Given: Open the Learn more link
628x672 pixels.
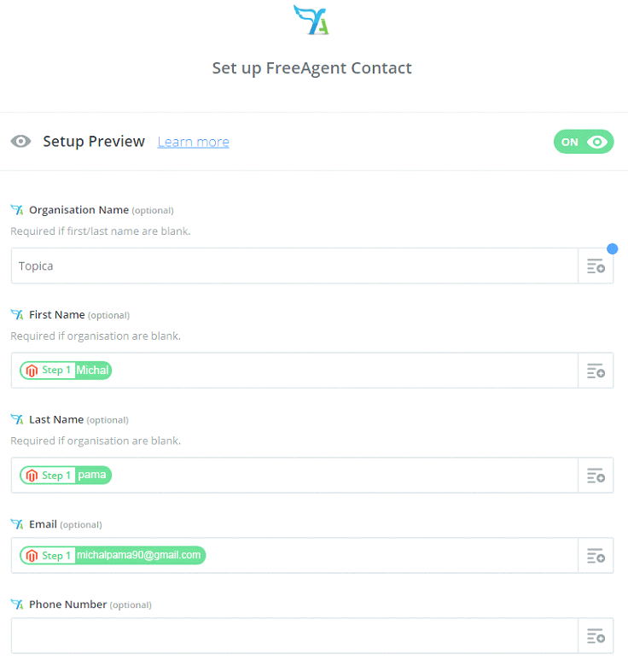Looking at the screenshot, I should (x=193, y=142).
